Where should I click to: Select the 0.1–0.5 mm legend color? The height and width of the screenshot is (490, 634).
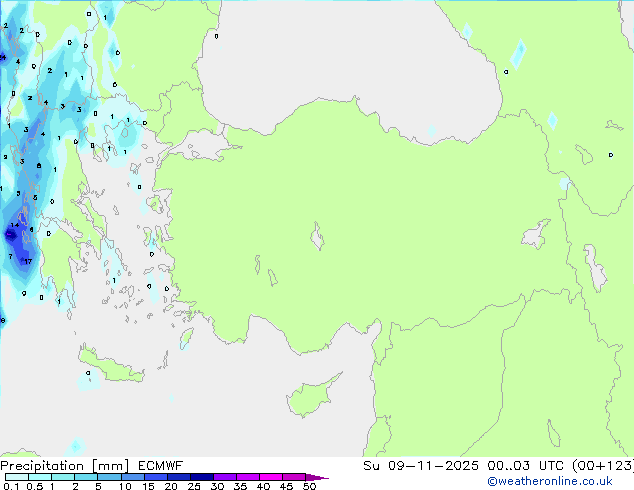point(17,477)
